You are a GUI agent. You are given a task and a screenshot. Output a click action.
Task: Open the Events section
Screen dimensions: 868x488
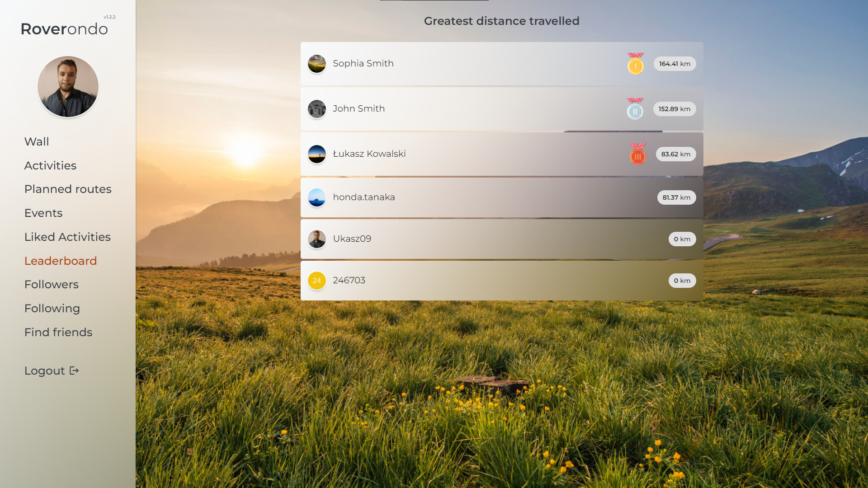(x=43, y=213)
